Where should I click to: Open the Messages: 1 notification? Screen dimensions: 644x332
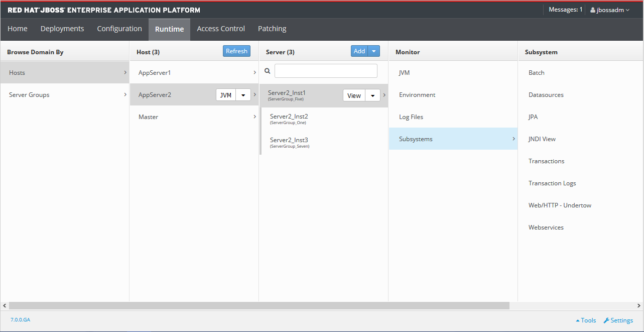(x=566, y=10)
